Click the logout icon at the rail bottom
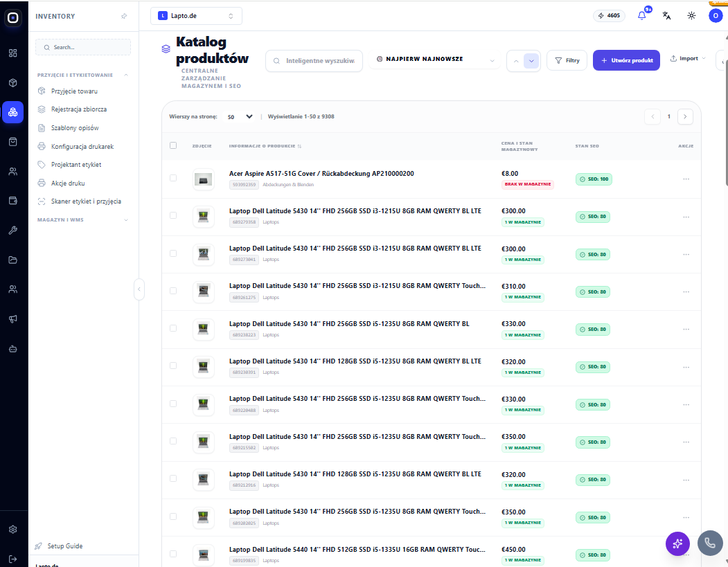This screenshot has height=567, width=728. (13, 559)
